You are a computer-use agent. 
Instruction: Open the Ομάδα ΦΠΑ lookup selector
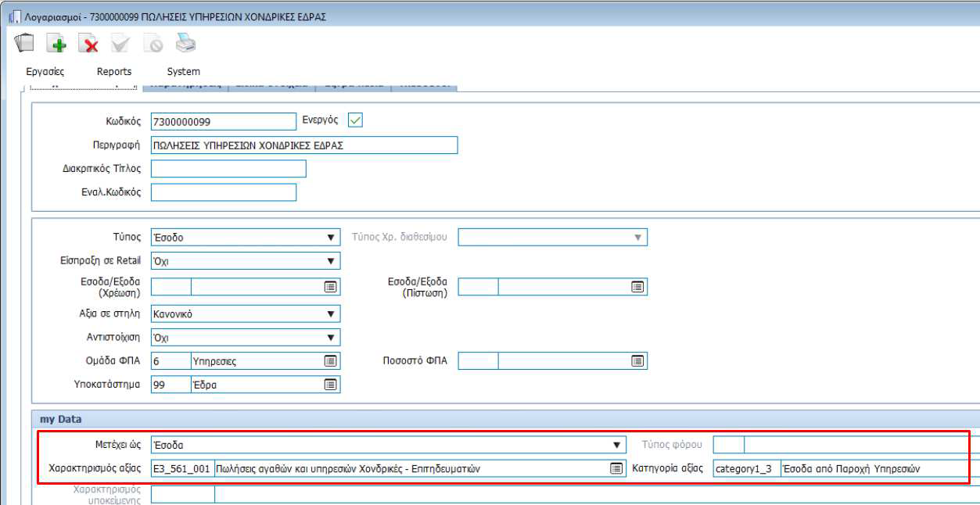(331, 360)
